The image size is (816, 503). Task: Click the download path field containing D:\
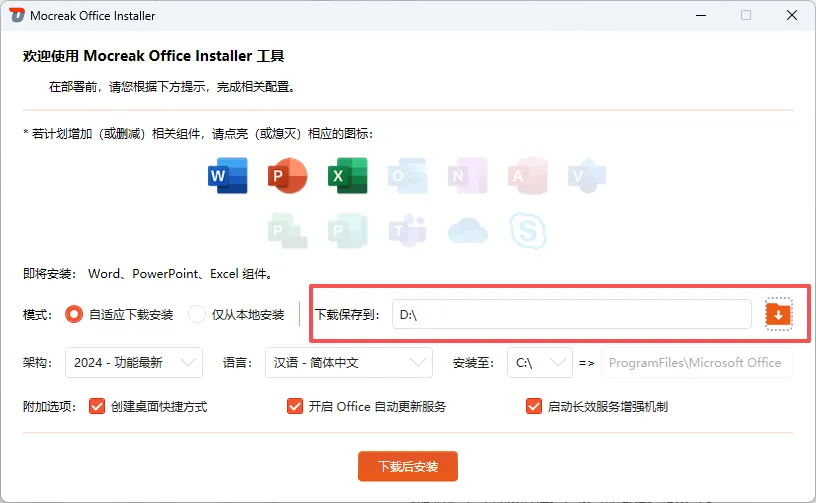pyautogui.click(x=571, y=314)
